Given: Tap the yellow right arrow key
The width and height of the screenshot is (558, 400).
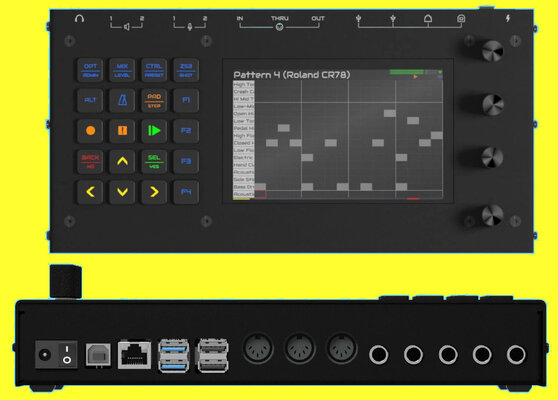Looking at the screenshot, I should pos(154,192).
